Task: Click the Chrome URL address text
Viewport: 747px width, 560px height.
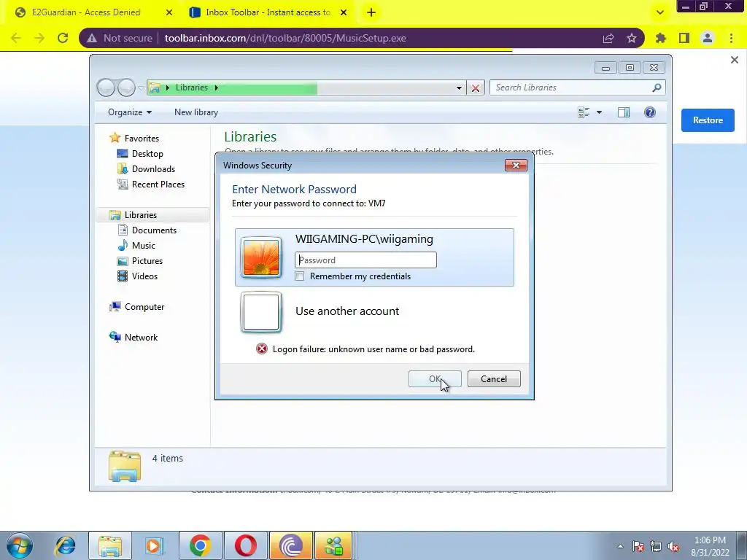Action: (285, 38)
